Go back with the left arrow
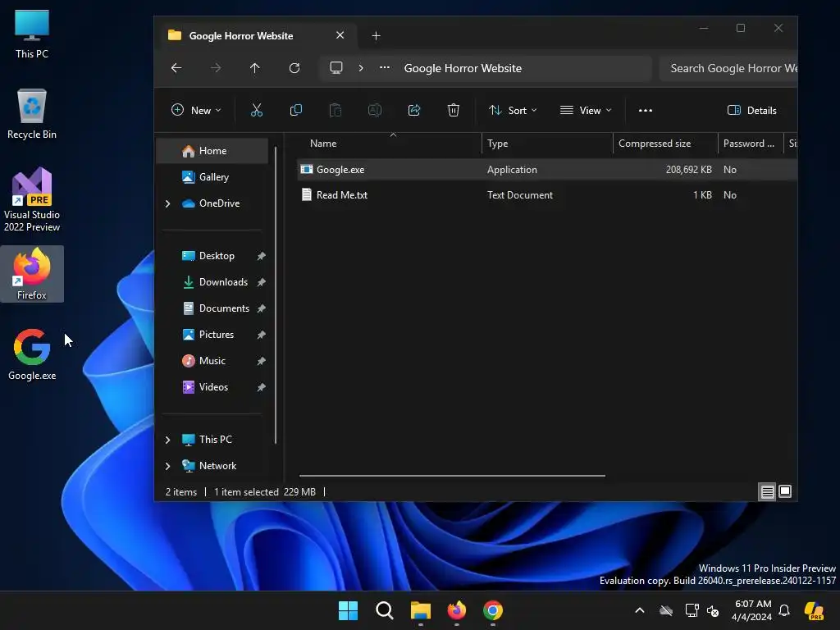840x630 pixels. pos(176,68)
